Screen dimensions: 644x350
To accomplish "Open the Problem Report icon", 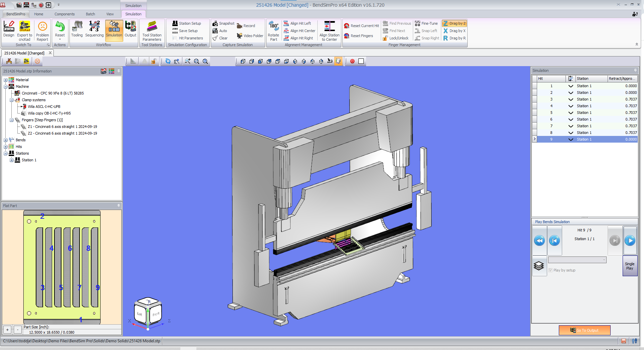I will (x=42, y=31).
